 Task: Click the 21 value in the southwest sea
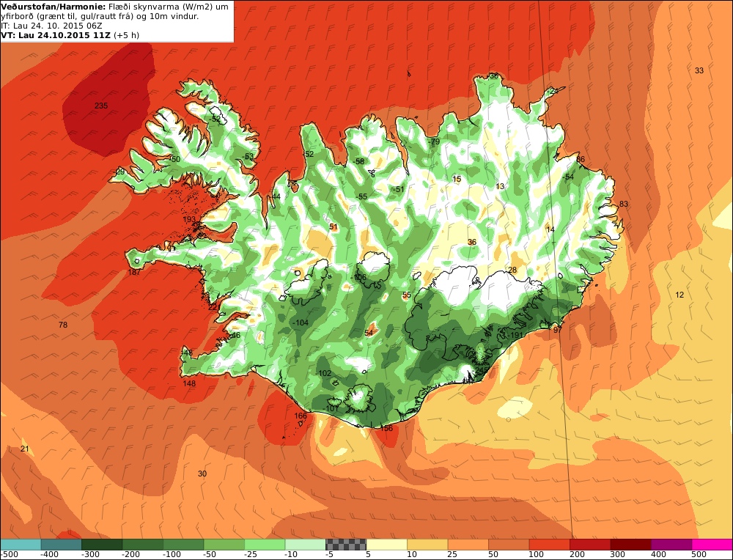[x=24, y=449]
